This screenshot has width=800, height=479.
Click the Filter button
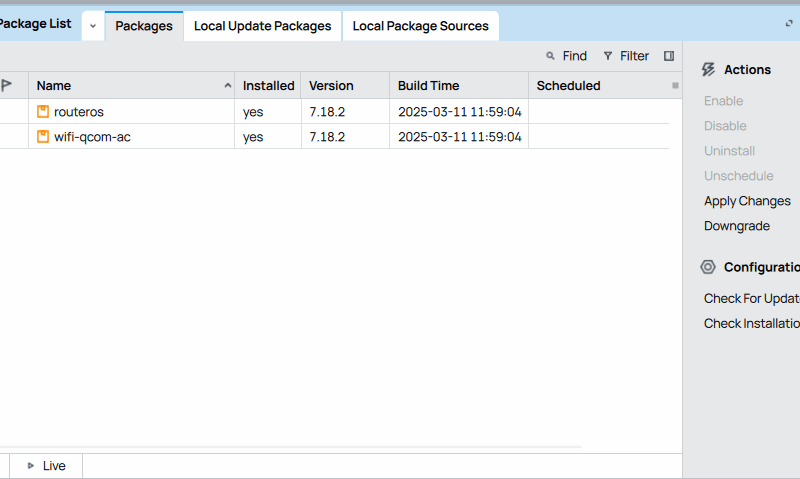(626, 56)
